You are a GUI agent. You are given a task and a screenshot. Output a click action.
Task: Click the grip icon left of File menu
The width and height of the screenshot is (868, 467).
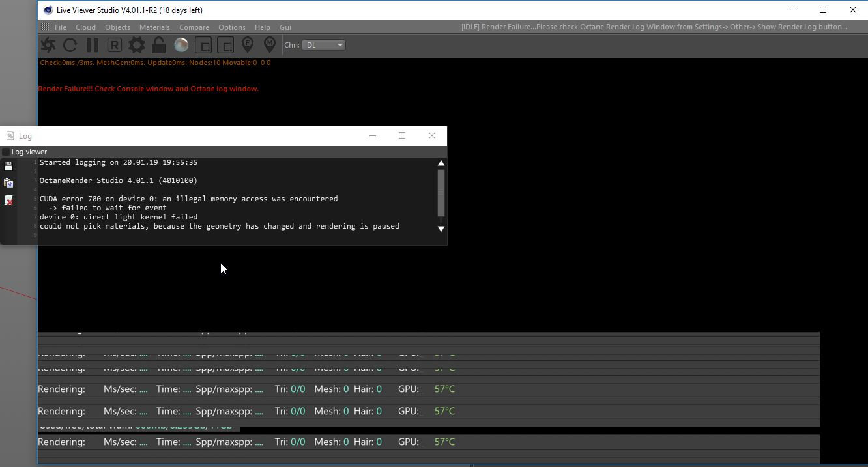pyautogui.click(x=45, y=27)
